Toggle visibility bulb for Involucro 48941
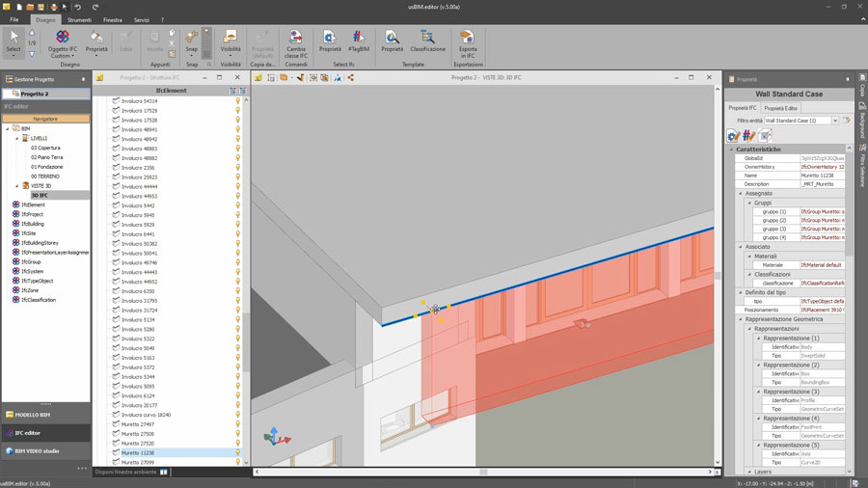 (x=238, y=129)
